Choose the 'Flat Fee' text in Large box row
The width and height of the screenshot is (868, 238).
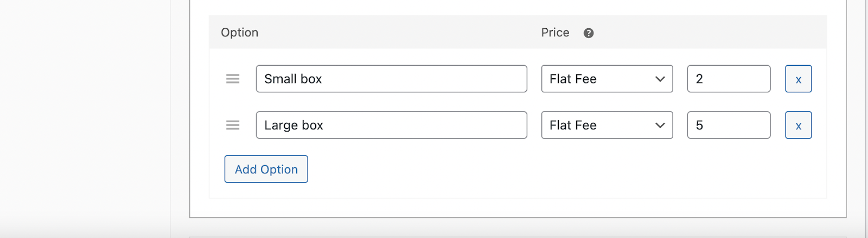tap(573, 125)
